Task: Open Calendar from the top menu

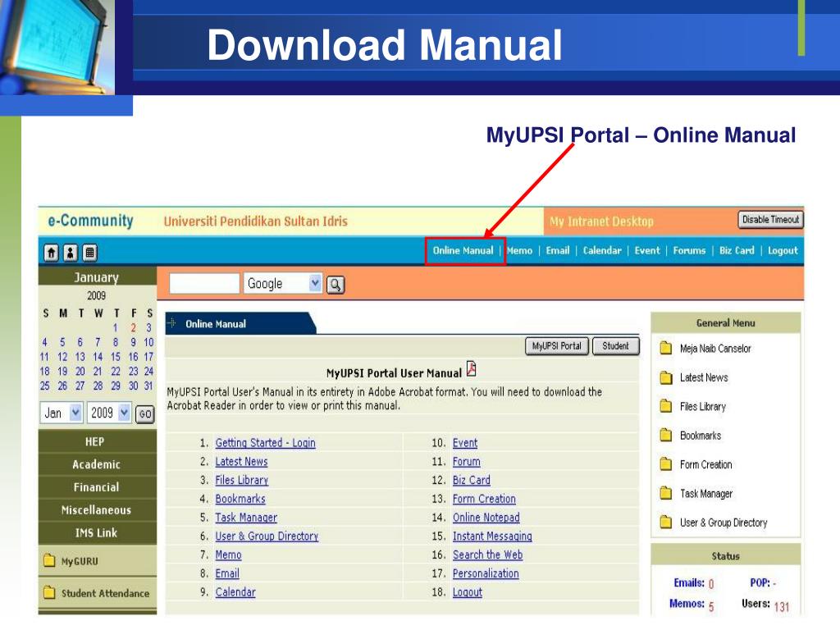Action: [x=602, y=250]
